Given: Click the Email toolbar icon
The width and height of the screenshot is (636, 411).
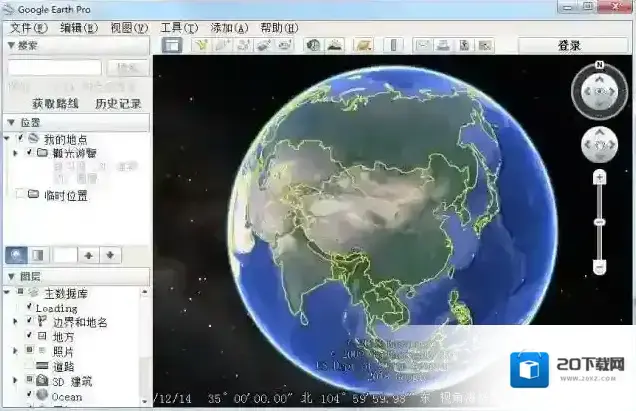Looking at the screenshot, I should coord(423,45).
